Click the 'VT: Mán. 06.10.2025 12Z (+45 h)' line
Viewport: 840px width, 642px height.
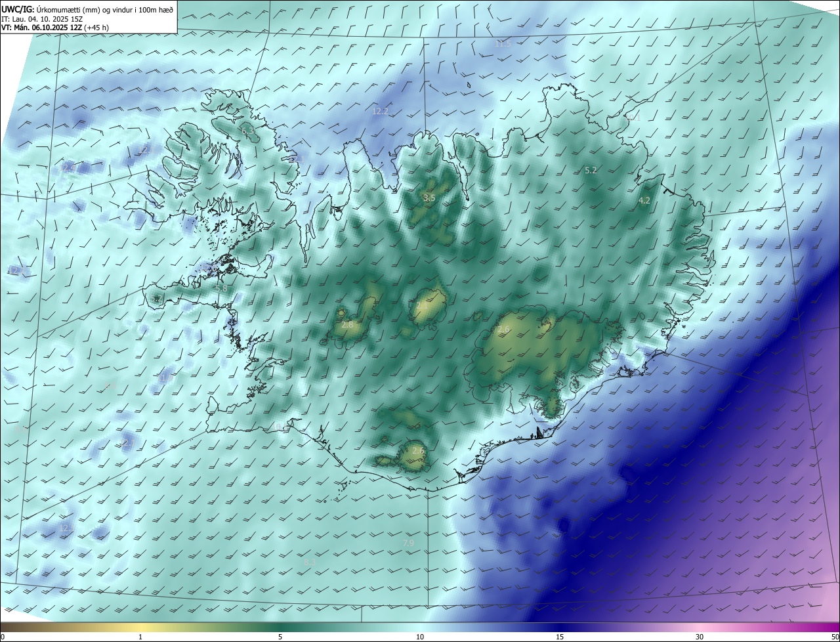tap(55, 28)
